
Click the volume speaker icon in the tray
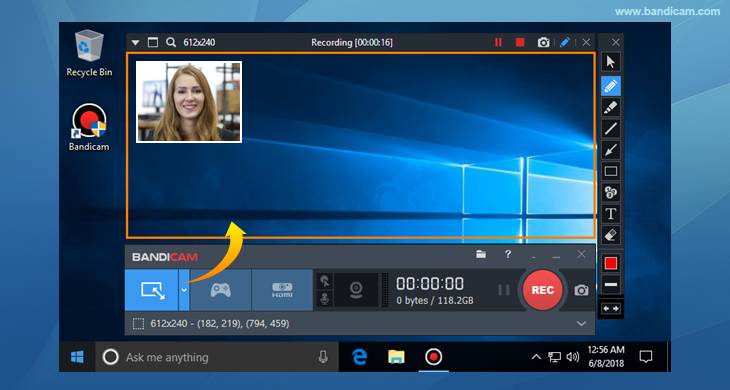point(572,357)
